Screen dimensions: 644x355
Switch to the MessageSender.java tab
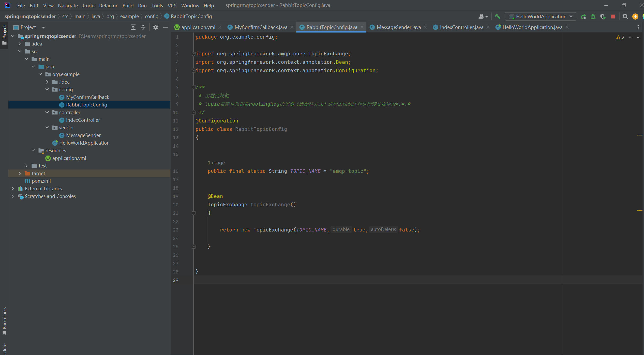tap(398, 27)
